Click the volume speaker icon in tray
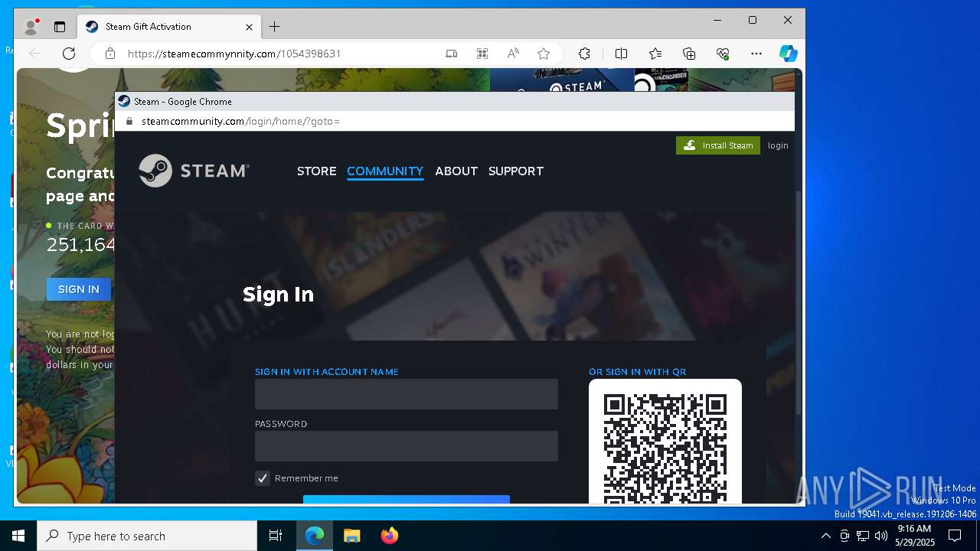 pos(881,536)
